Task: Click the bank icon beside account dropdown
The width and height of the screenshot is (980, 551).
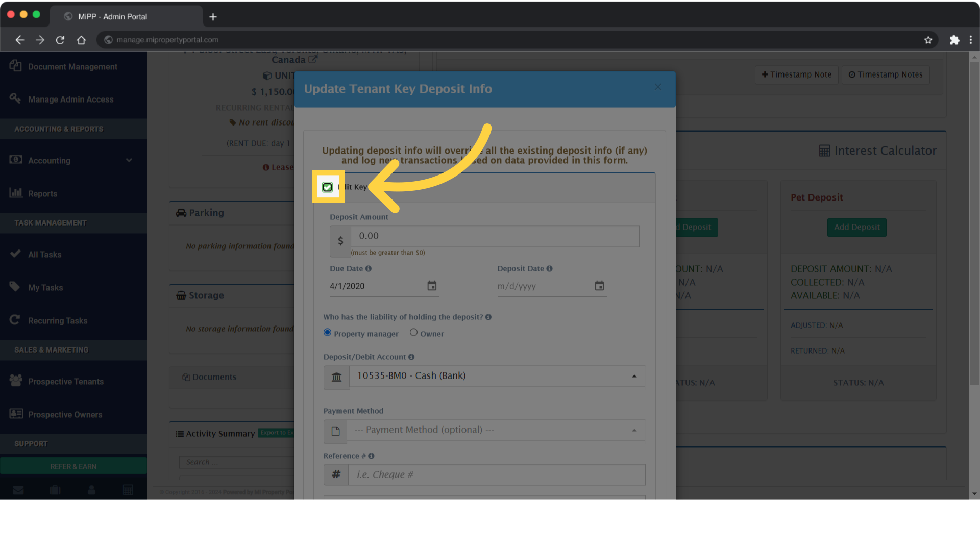Action: (336, 377)
